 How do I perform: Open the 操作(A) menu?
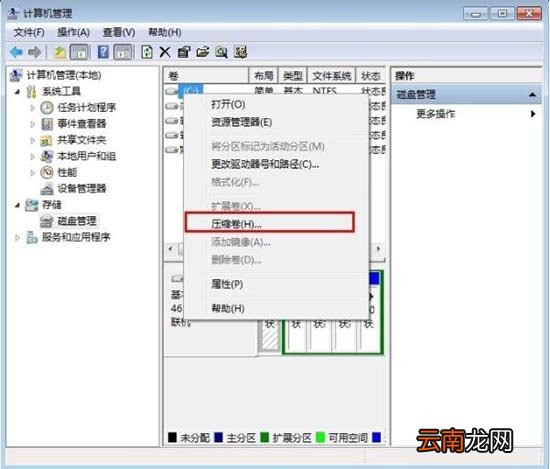(x=73, y=32)
